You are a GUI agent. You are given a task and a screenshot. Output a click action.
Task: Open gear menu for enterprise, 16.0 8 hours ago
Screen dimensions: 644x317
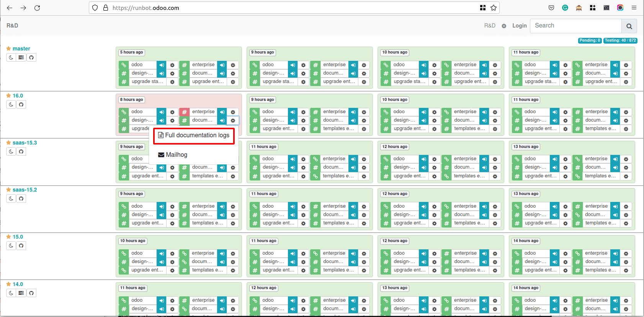233,112
